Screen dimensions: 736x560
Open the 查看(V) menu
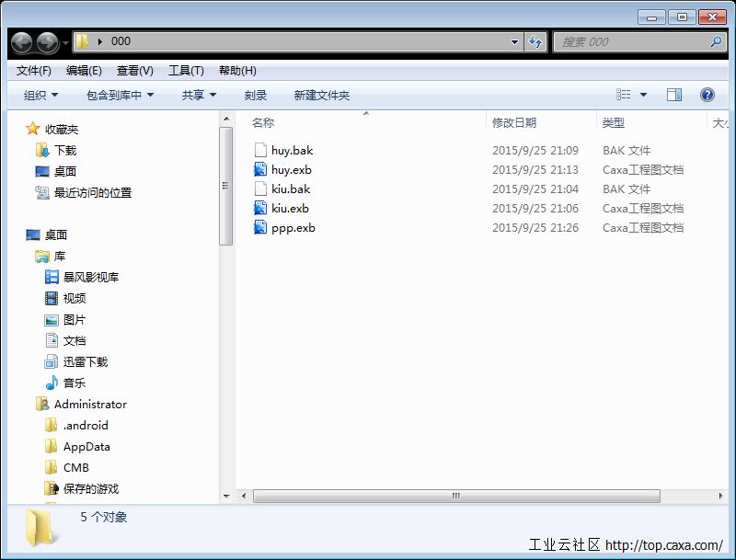134,71
